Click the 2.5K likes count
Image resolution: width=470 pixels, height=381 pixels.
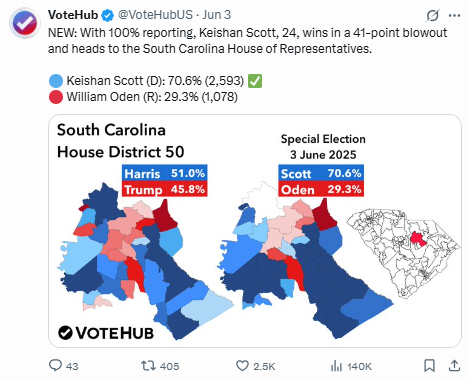[264, 366]
